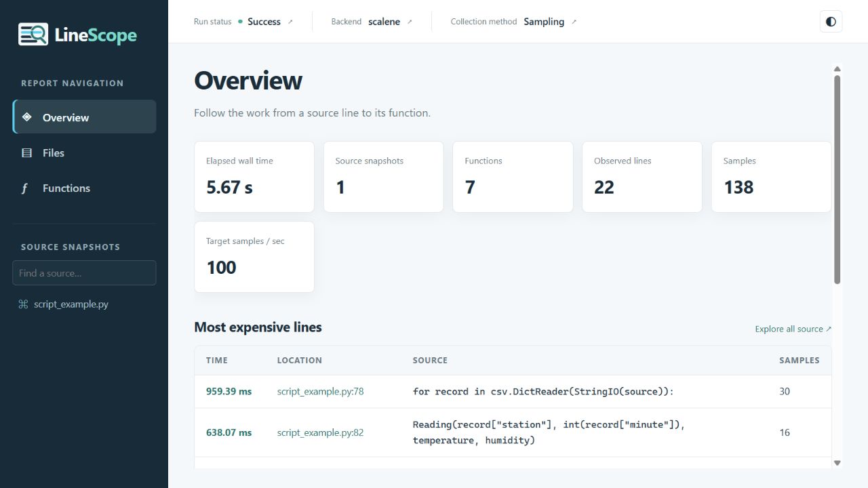
Task: Click the Success run status value
Action: (264, 22)
